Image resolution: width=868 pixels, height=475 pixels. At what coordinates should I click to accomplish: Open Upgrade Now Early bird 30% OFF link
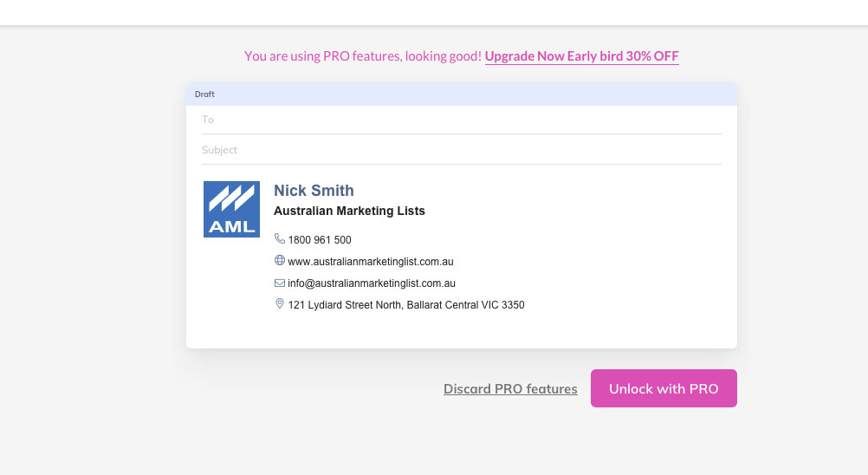582,56
